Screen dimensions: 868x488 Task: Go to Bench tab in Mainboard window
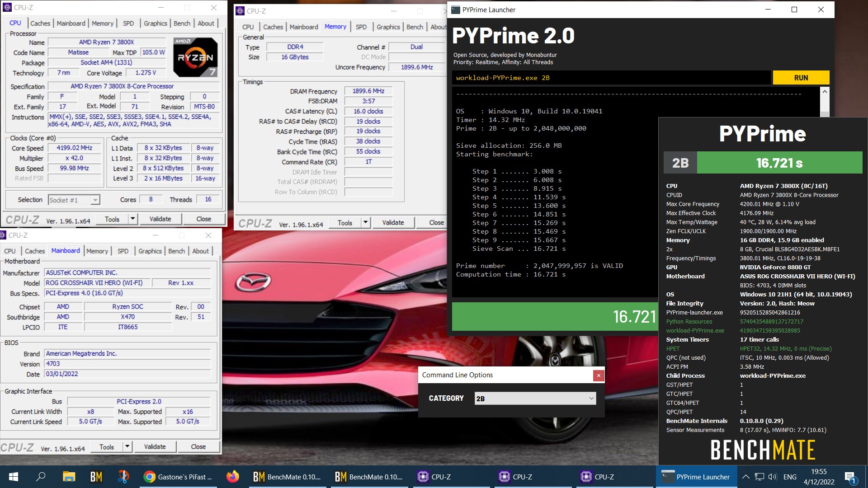176,251
